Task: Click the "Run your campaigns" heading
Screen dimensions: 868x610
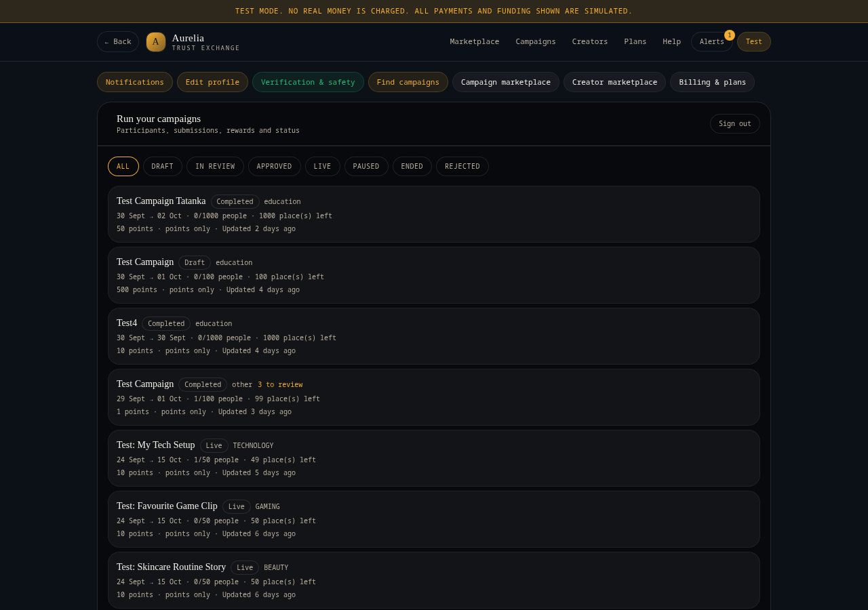Action: coord(159,119)
